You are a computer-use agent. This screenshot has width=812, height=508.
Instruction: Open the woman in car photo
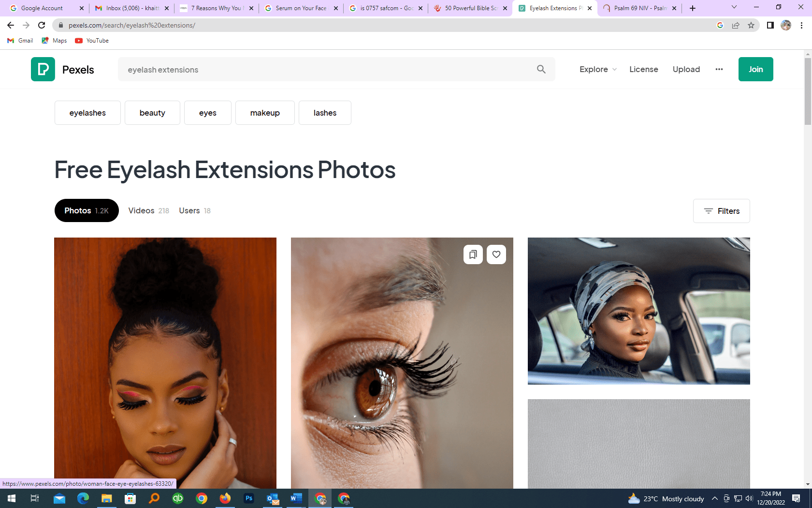(638, 311)
